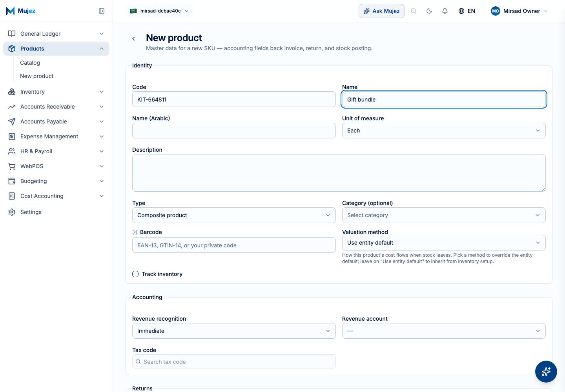Image resolution: width=565 pixels, height=392 pixels.
Task: Click the General Ledger book icon
Action: pos(12,34)
